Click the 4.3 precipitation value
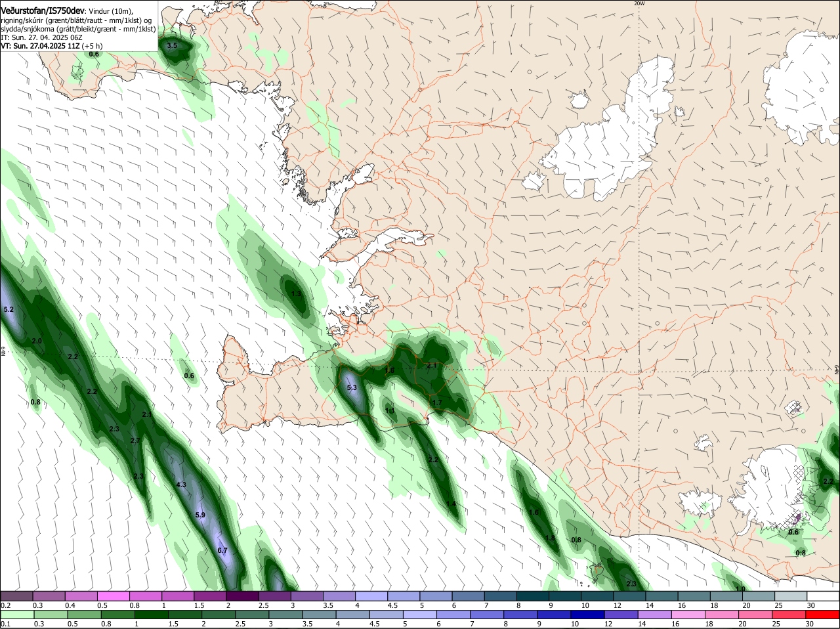 (182, 485)
